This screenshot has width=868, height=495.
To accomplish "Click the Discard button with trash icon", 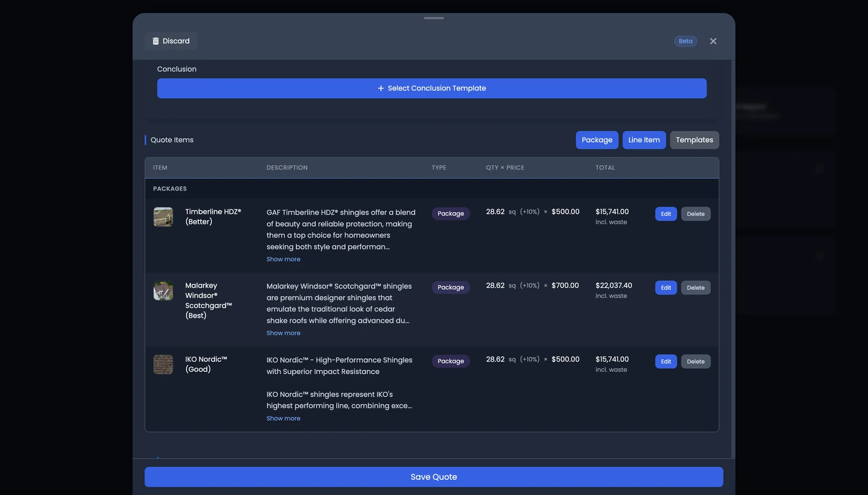I will coord(171,41).
